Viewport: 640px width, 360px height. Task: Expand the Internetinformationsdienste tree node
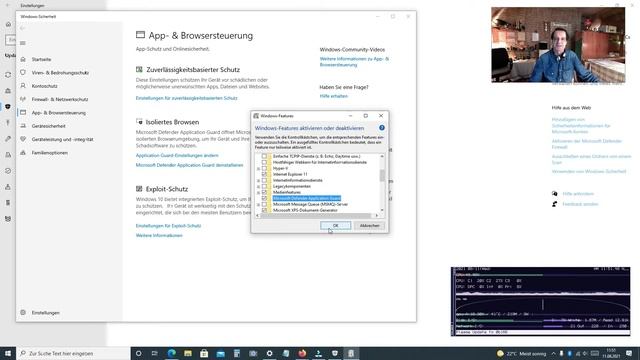pyautogui.click(x=258, y=180)
